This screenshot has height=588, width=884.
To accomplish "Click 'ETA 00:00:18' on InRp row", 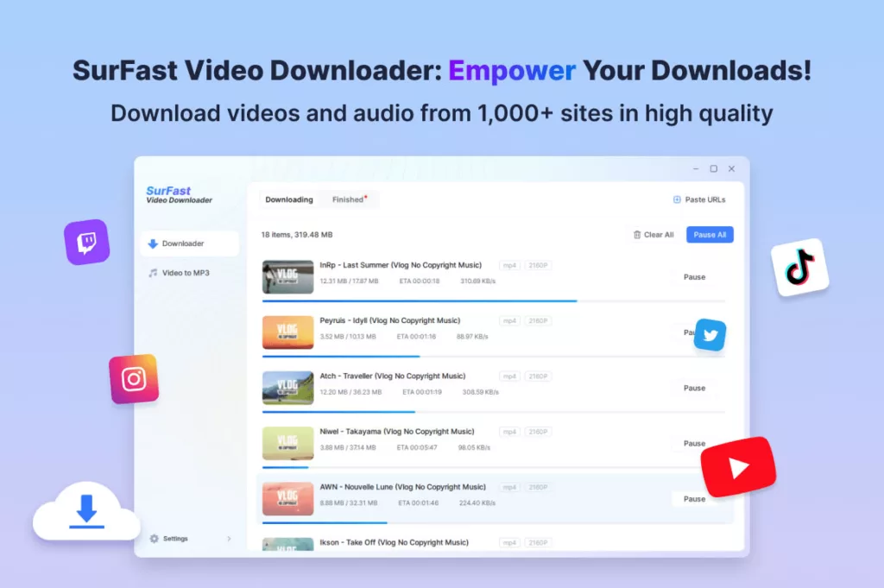I will [420, 281].
